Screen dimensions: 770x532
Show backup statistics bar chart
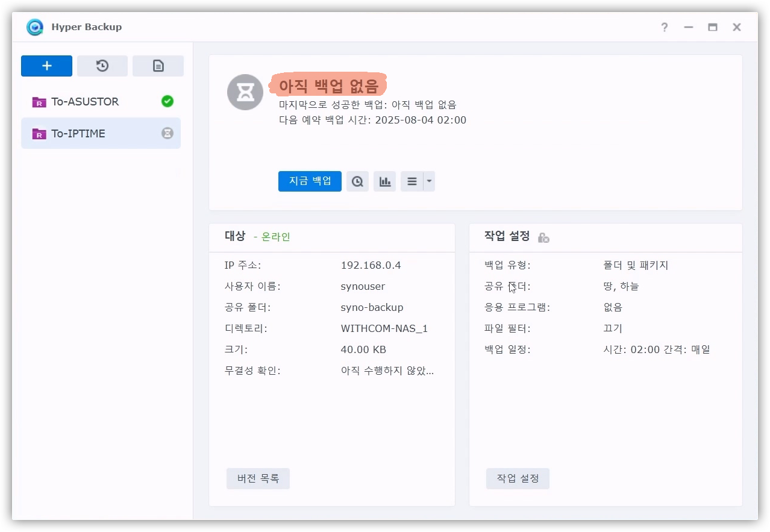[x=384, y=181]
